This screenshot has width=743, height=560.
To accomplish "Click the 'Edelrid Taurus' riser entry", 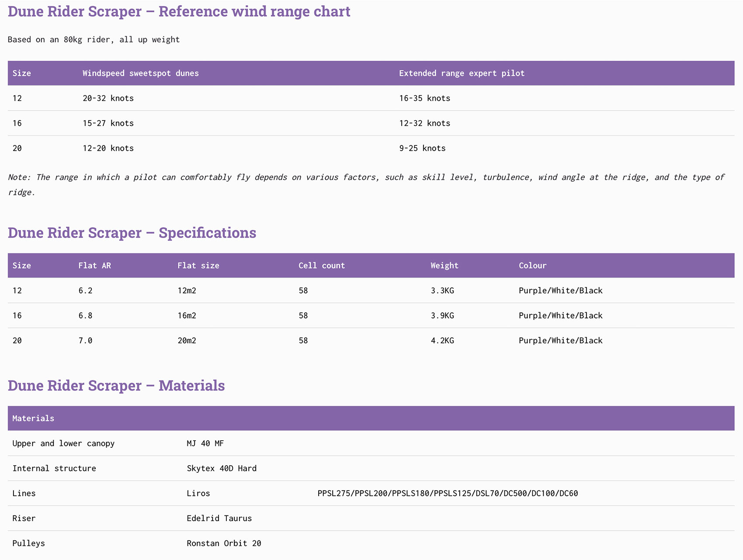I will click(x=219, y=519).
